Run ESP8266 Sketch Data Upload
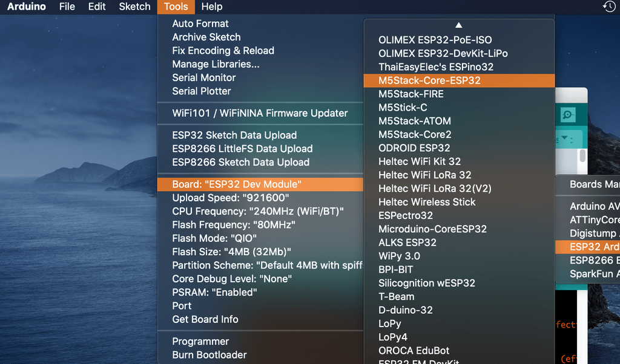This screenshot has height=364, width=620. (260, 162)
